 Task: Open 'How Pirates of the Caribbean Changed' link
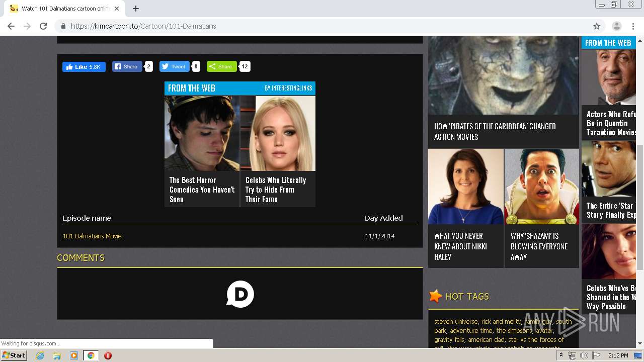[x=495, y=131]
